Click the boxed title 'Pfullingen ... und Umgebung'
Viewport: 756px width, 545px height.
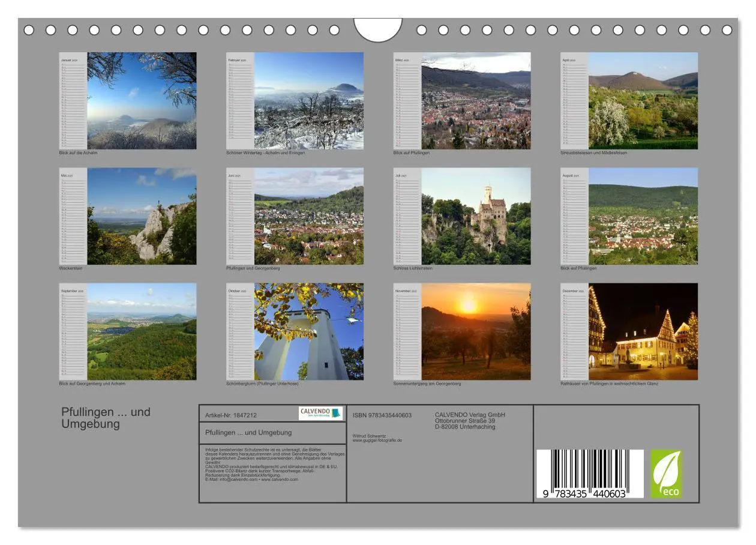coord(248,432)
